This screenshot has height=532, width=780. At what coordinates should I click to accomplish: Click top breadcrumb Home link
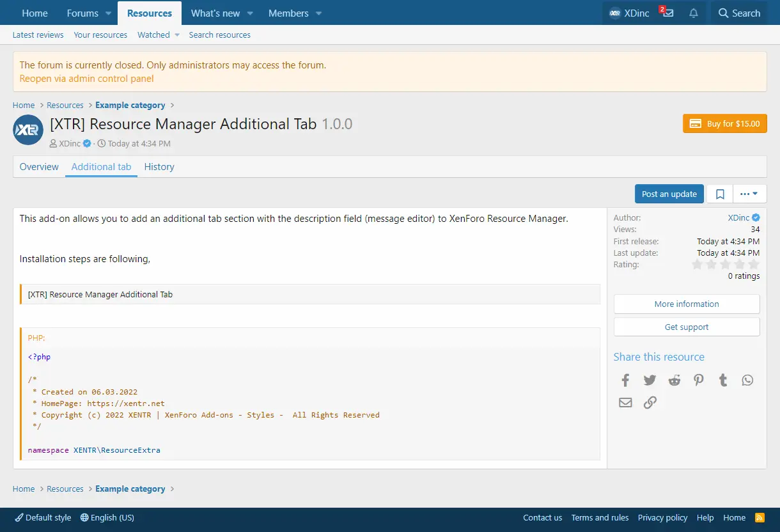(24, 106)
